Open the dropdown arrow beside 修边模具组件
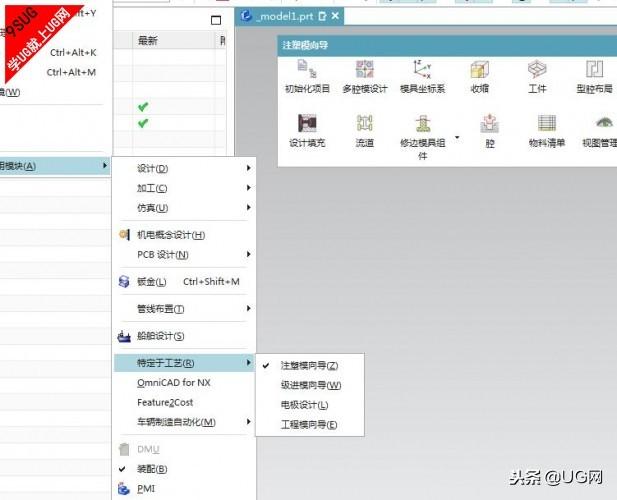Screen dimensions: 617x500 tap(457, 137)
